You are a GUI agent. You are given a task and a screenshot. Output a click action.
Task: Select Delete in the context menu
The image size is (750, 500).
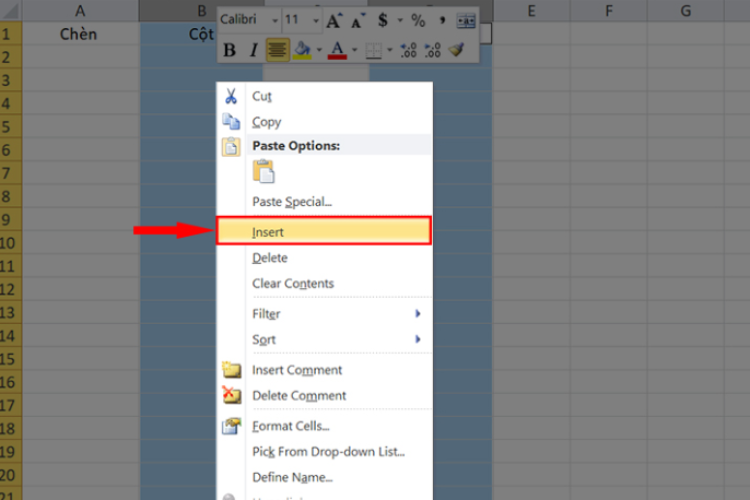pos(324,258)
